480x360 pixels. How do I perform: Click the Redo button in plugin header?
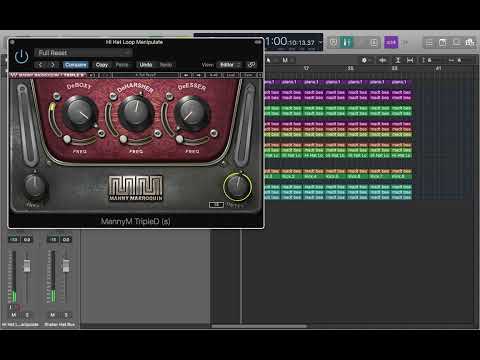click(166, 65)
